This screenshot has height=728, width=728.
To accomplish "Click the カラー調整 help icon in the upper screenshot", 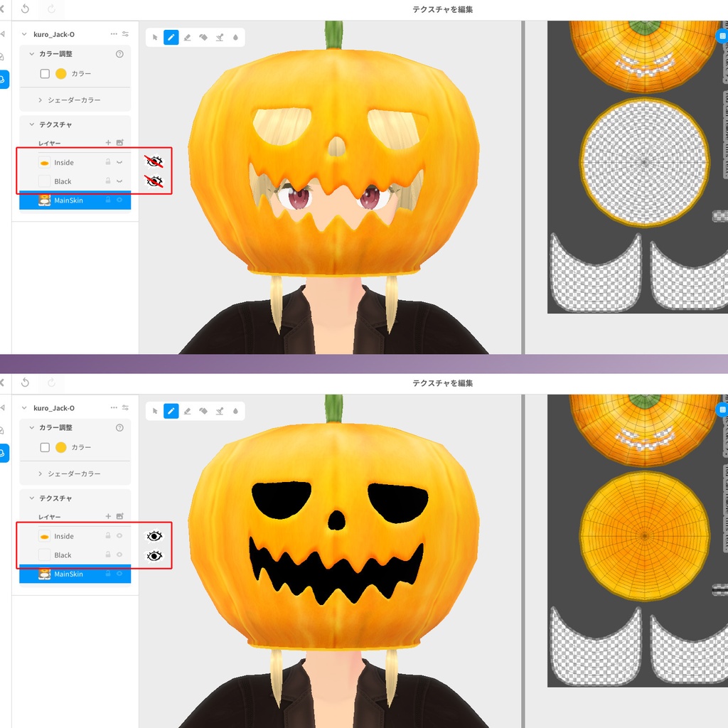I will (x=119, y=54).
